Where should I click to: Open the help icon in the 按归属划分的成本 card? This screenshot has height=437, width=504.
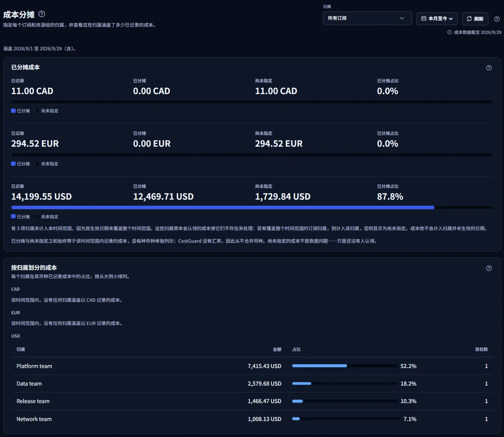489,268
